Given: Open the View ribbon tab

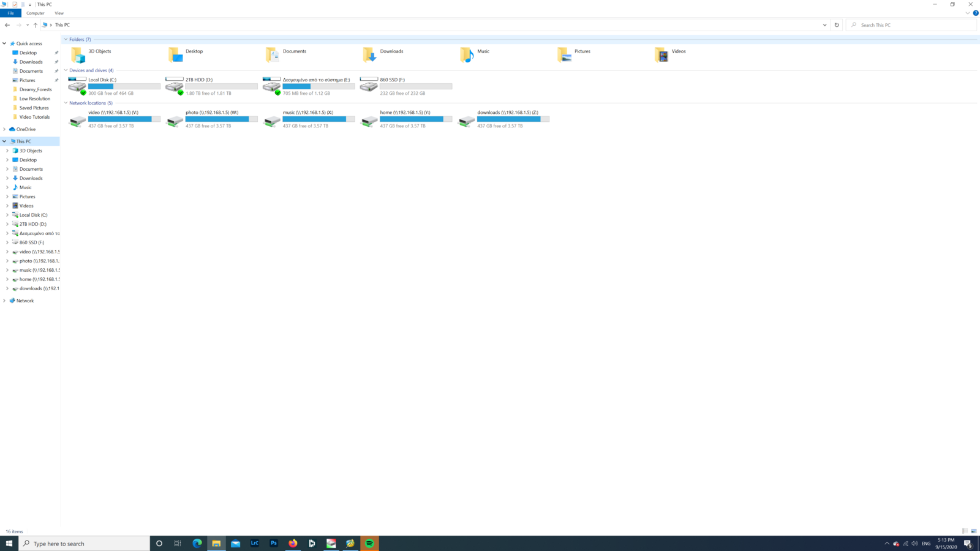Looking at the screenshot, I should [59, 13].
